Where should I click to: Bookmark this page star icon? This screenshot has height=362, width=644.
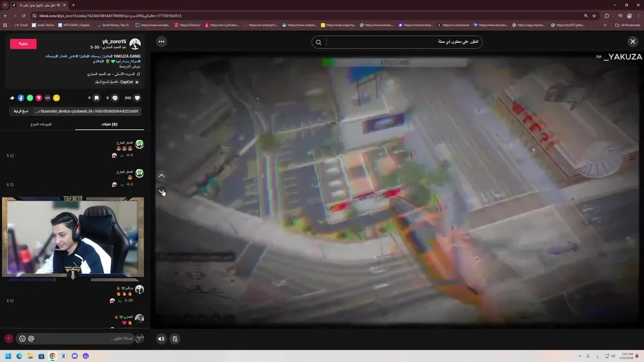(594, 16)
